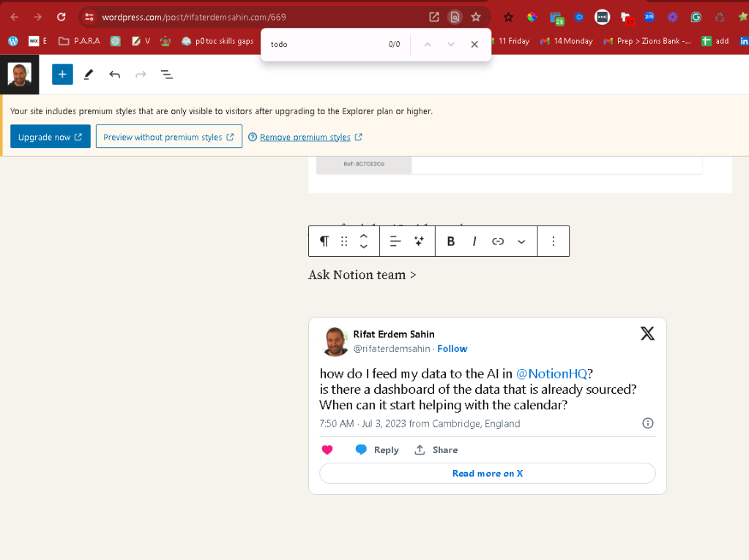
Task: Open the @NotionHQ mention
Action: (551, 373)
